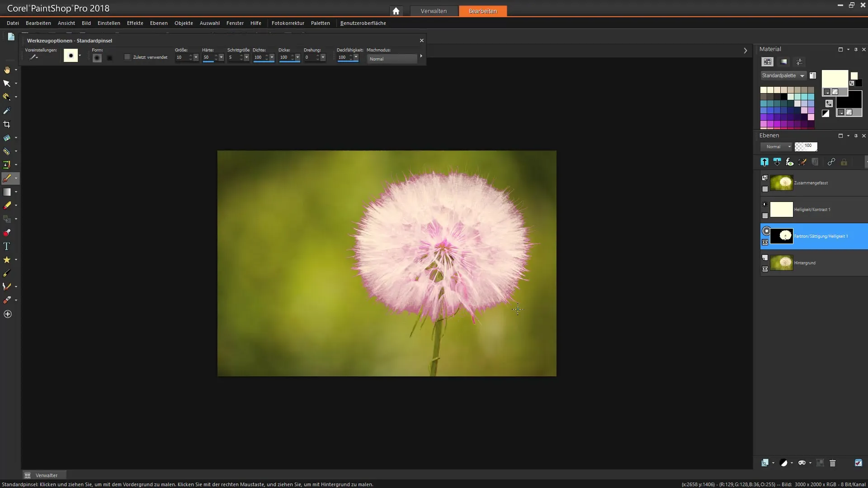Click the Verwalter button at bottom

pyautogui.click(x=44, y=475)
